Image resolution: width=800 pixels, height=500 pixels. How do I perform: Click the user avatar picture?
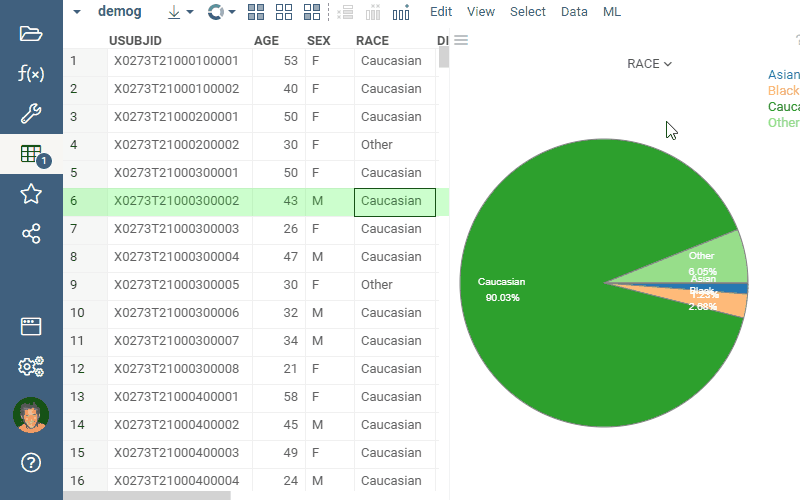[31, 415]
